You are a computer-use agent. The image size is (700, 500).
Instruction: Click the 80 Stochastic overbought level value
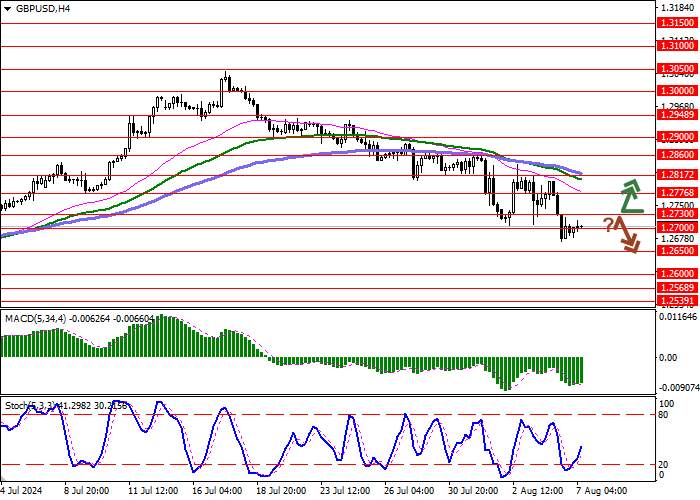coord(663,415)
